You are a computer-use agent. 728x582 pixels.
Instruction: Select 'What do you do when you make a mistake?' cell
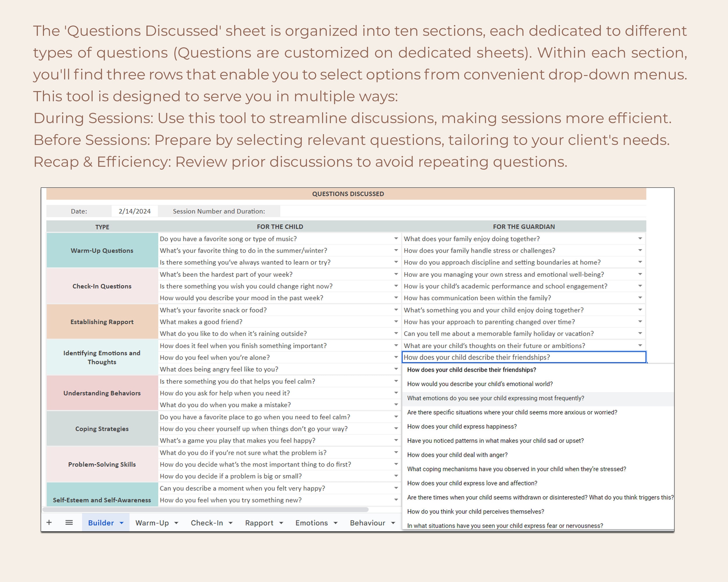point(279,404)
